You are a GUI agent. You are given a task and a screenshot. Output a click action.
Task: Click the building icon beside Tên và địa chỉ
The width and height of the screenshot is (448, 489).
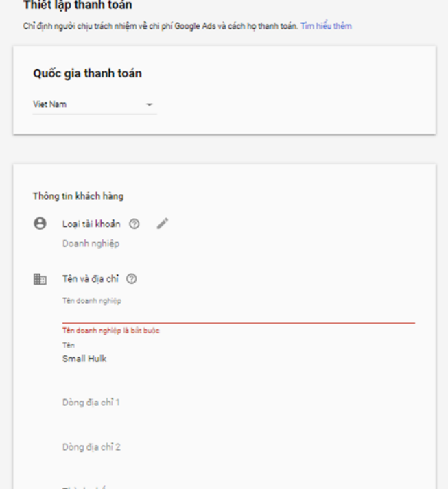[40, 279]
